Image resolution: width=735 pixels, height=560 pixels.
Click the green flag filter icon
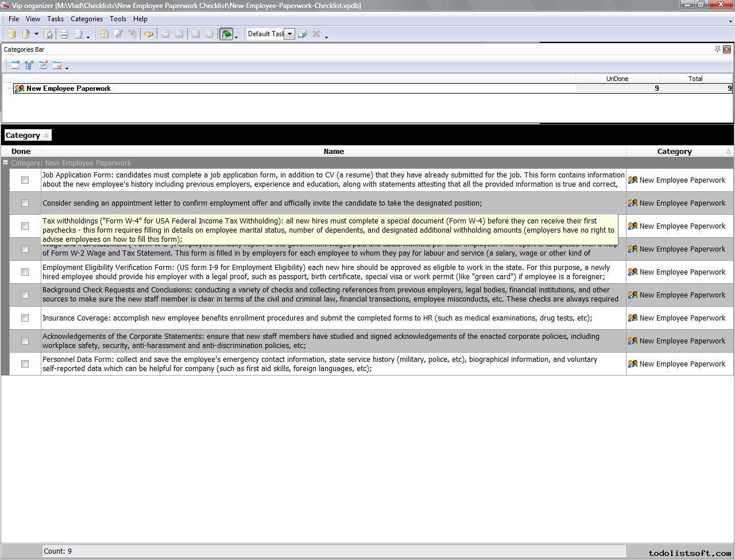pos(226,34)
